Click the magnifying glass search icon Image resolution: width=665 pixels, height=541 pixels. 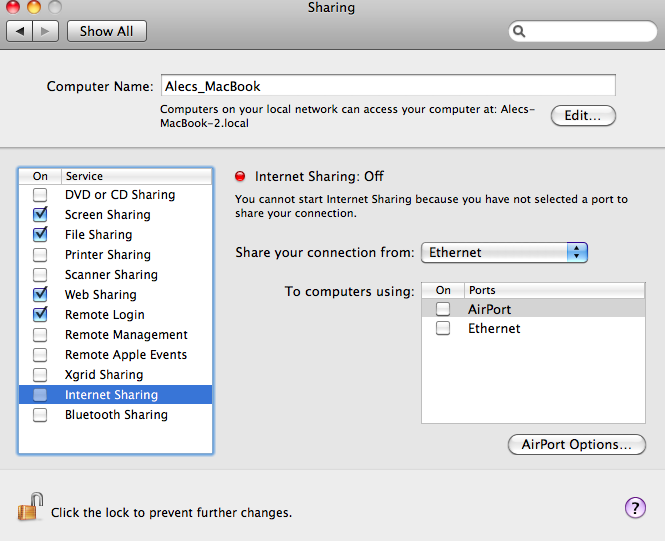tap(520, 31)
